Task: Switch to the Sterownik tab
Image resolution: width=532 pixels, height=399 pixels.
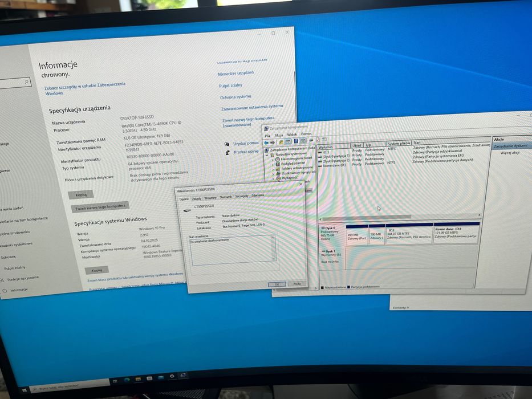Action: point(226,197)
